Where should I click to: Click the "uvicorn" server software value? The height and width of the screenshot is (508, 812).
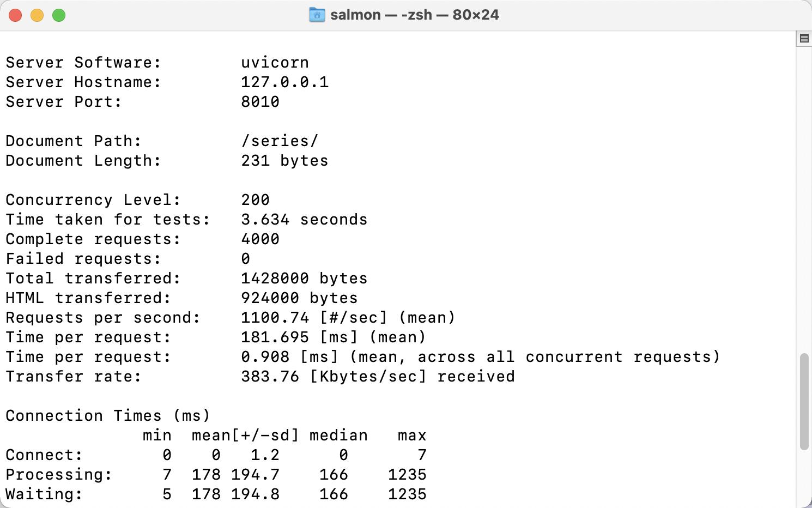point(275,63)
